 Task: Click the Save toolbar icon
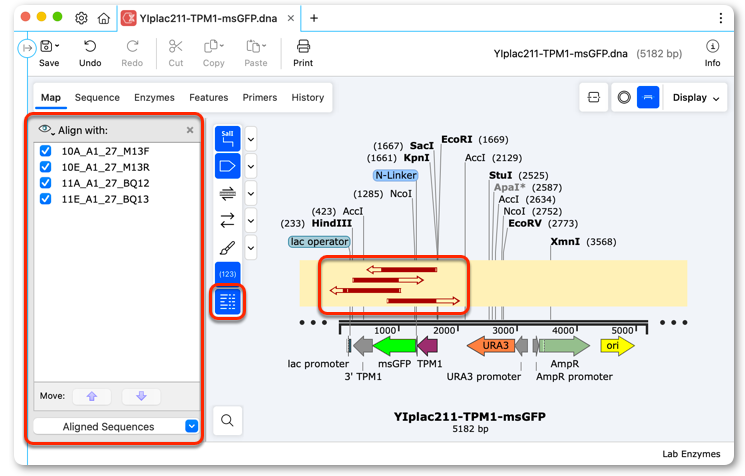[47, 47]
